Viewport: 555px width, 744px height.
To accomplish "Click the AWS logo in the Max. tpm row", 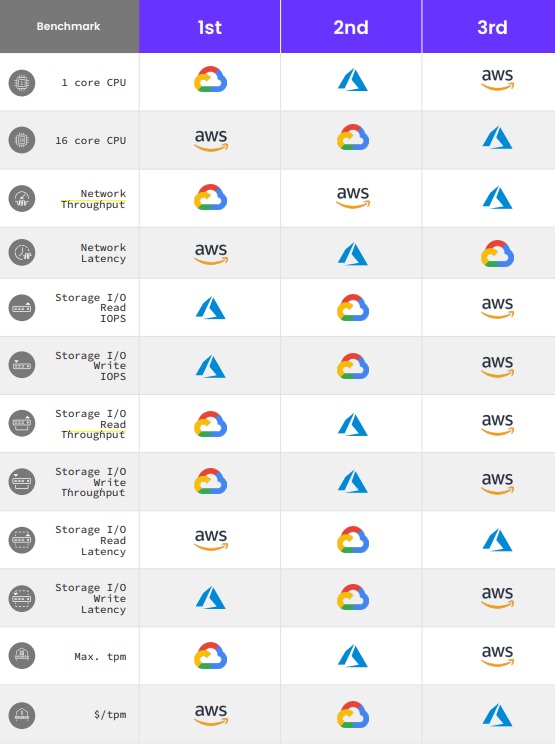I will point(498,655).
